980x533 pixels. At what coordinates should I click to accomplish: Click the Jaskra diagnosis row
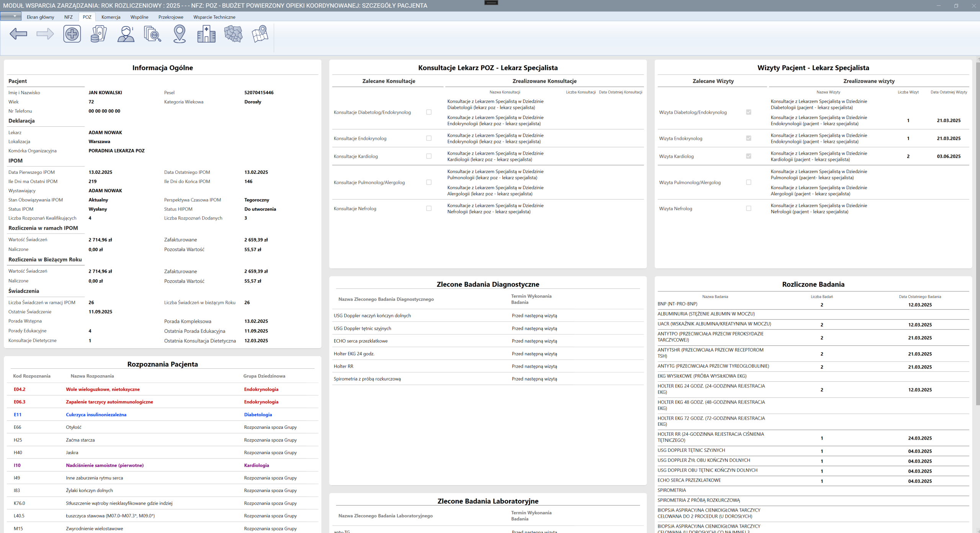[x=163, y=453]
